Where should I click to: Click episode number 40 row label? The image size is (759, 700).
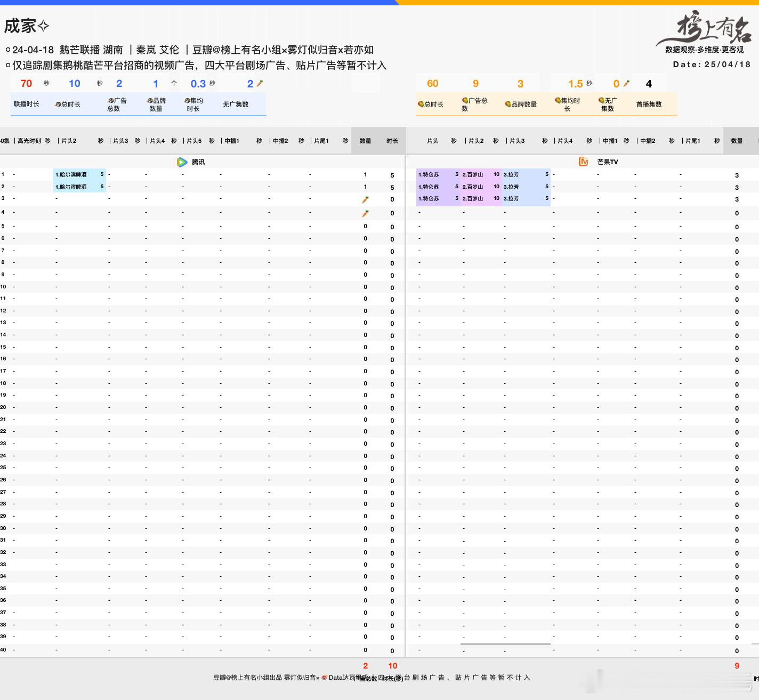point(3,649)
